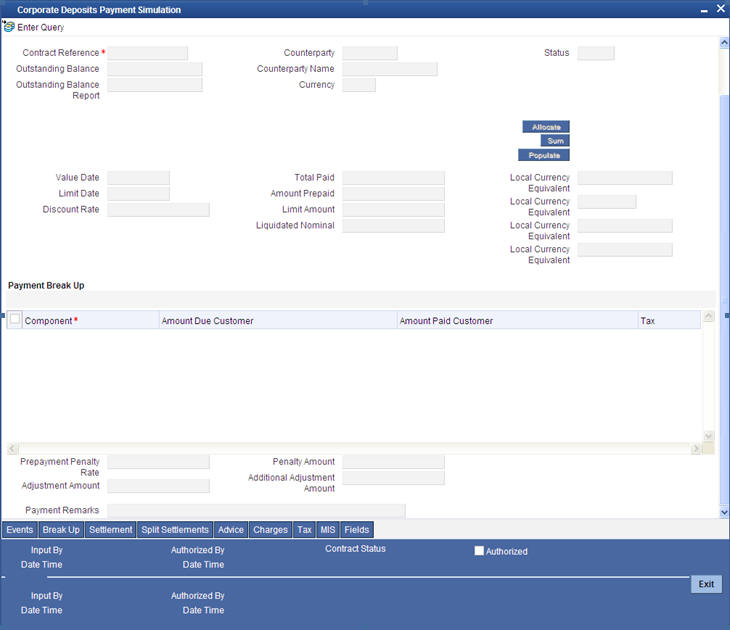Open the Fields tab
Screen dimensions: 730x630
tap(357, 530)
